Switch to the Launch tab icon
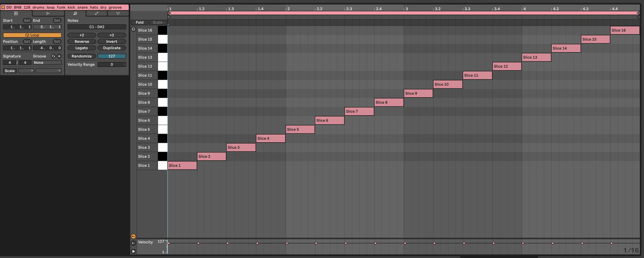 pos(48,13)
